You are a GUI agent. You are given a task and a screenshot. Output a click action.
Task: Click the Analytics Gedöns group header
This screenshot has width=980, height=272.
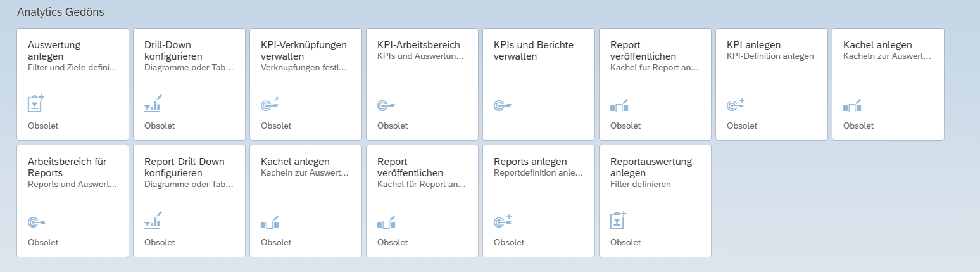[61, 12]
